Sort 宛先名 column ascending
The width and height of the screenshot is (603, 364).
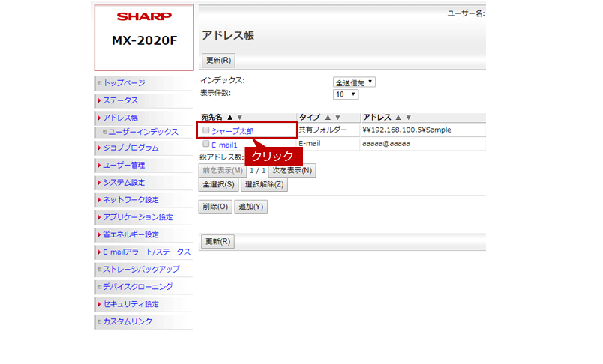click(229, 118)
